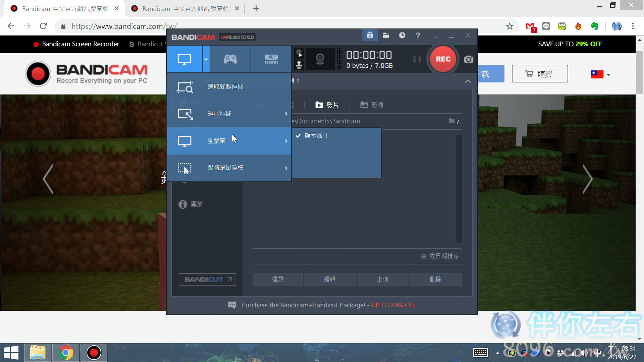644x362 pixels.
Task: Switch to the 影片 tab
Action: tap(327, 105)
